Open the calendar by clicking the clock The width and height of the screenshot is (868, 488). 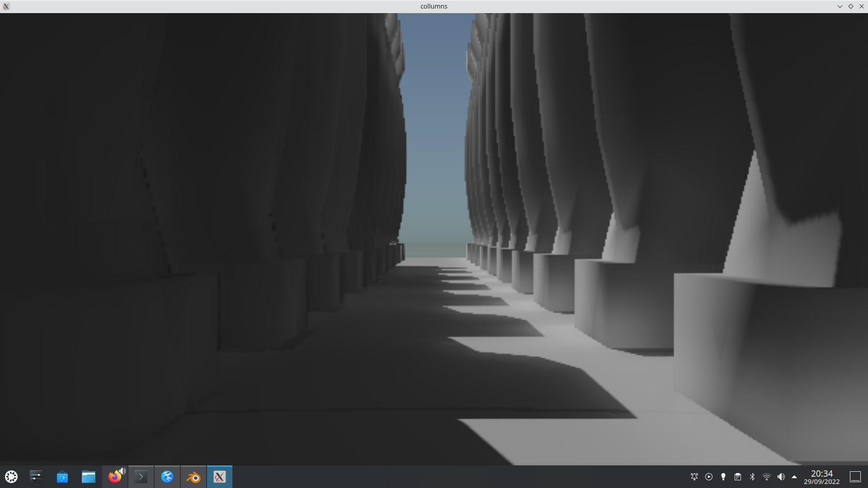click(822, 477)
